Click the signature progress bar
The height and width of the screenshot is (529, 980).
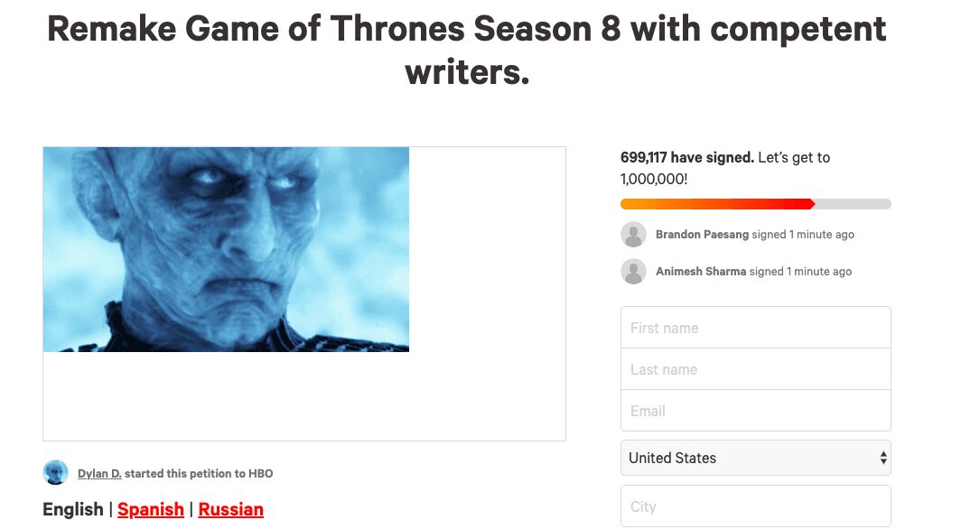click(755, 204)
